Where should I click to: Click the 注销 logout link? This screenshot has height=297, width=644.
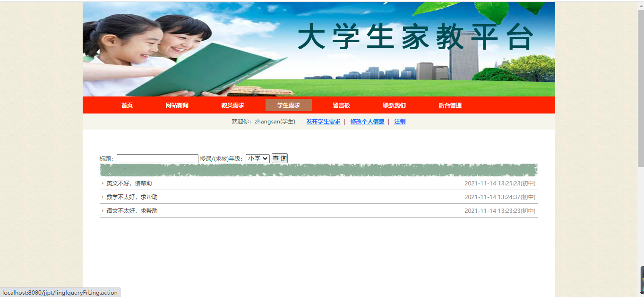[x=400, y=122]
